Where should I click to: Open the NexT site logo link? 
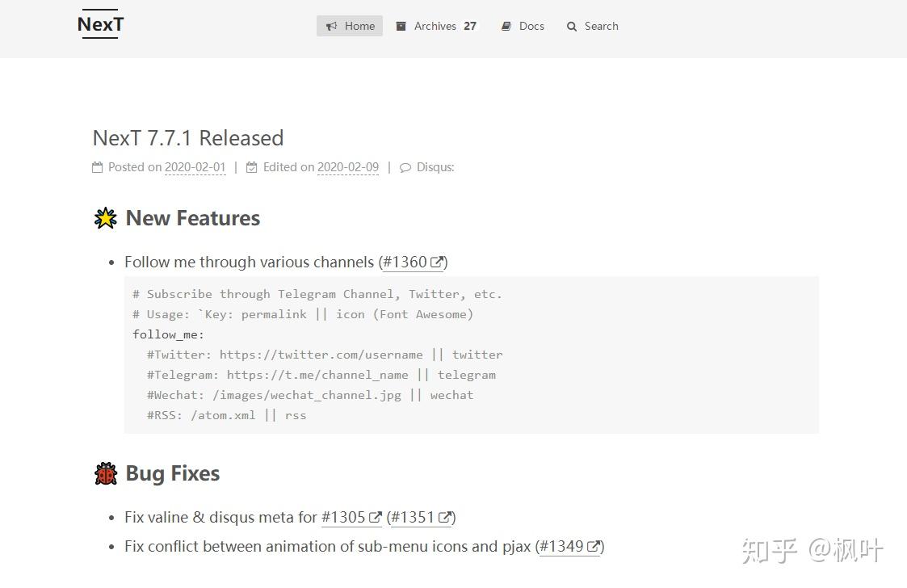click(x=100, y=25)
